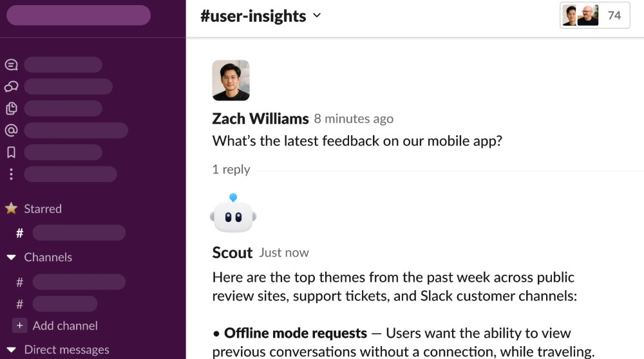The width and height of the screenshot is (644, 359).
Task: Click the drafts and files copy icon
Action: 11,108
